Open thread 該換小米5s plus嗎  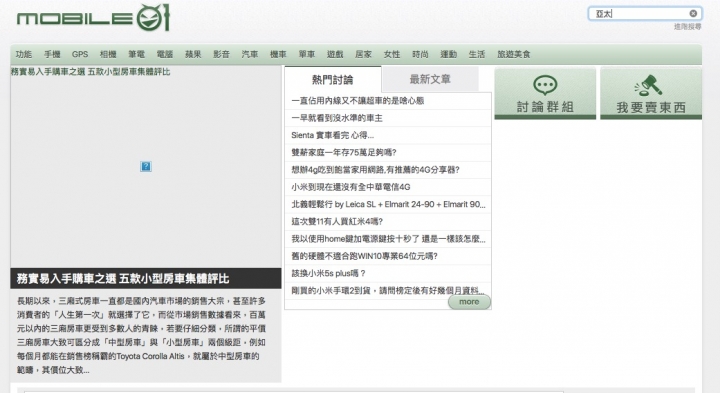tap(328, 273)
